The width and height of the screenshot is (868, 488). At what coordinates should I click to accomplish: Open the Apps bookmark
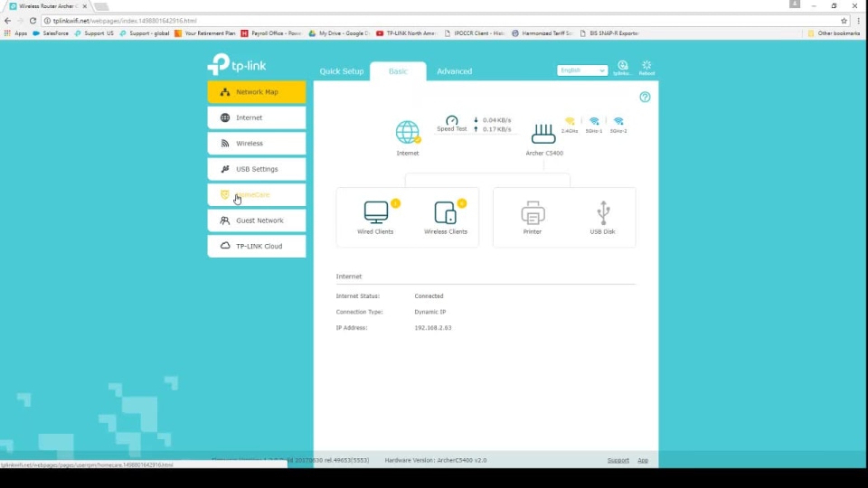coord(15,33)
